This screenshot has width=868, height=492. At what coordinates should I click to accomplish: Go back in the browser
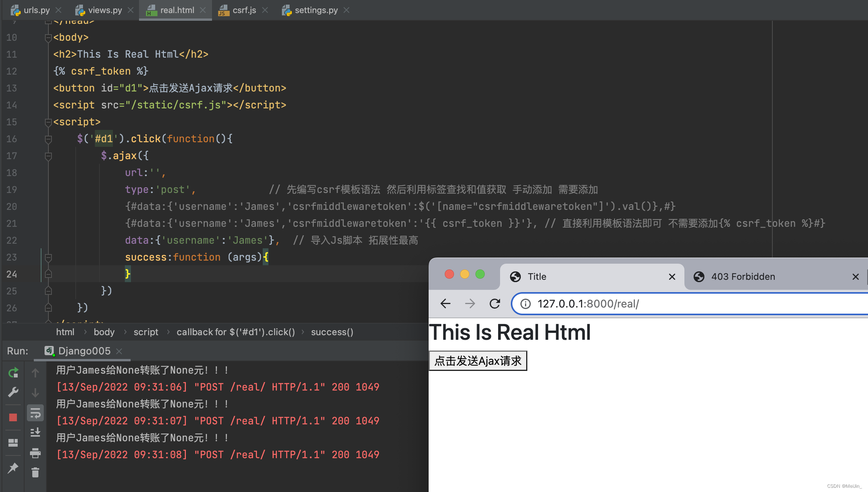446,304
